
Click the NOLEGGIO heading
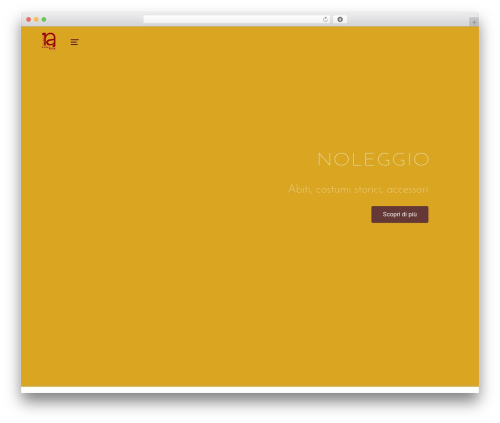(x=373, y=160)
